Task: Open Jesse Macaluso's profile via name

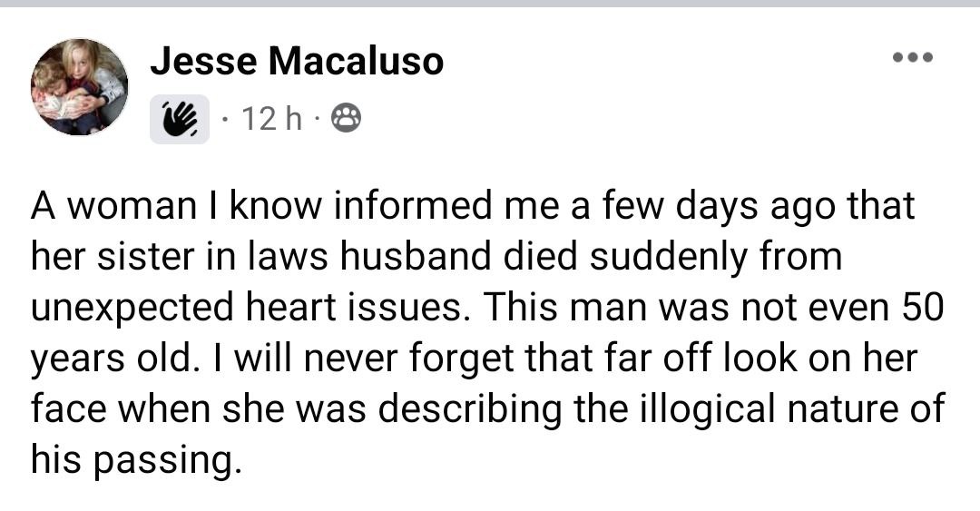Action: click(x=297, y=61)
